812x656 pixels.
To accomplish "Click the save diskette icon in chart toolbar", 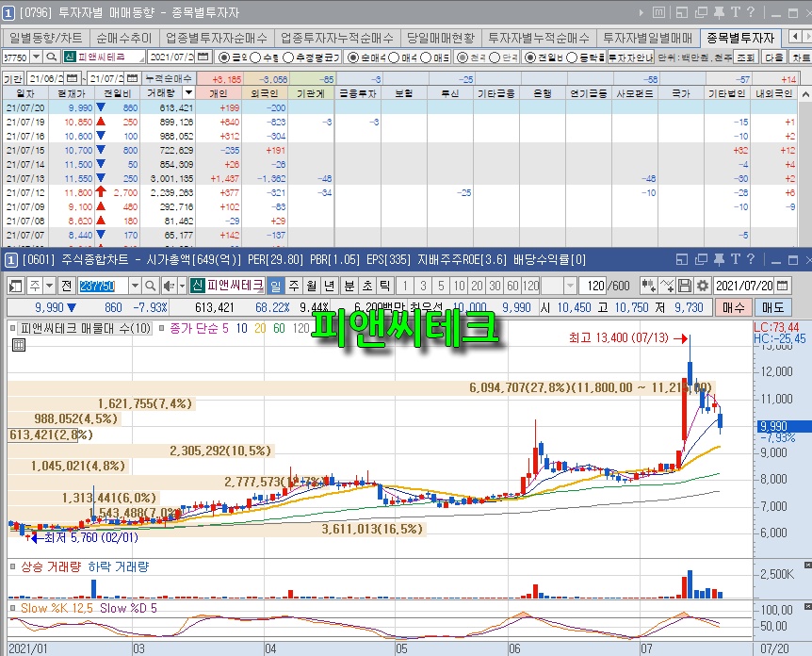I will tap(685, 286).
